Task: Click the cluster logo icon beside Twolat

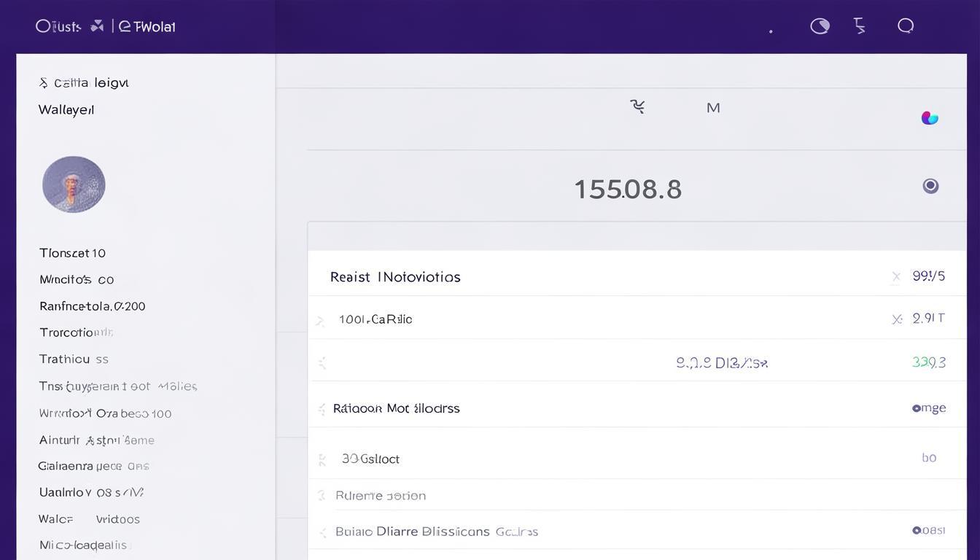Action: pyautogui.click(x=96, y=26)
